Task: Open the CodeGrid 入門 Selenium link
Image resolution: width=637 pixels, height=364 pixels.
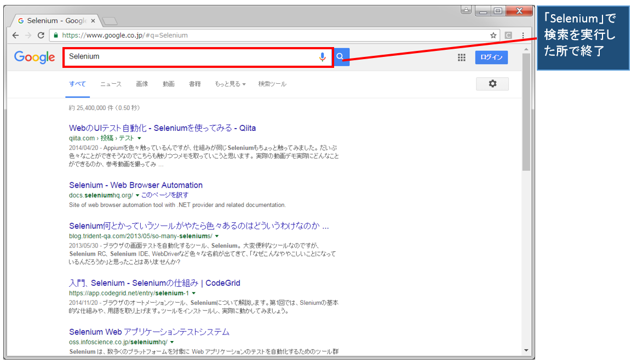Action: (x=154, y=283)
